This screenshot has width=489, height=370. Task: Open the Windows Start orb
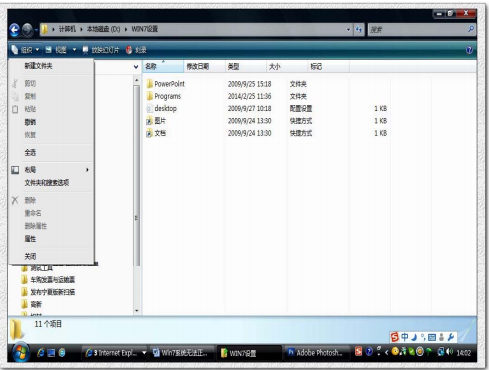click(x=21, y=352)
